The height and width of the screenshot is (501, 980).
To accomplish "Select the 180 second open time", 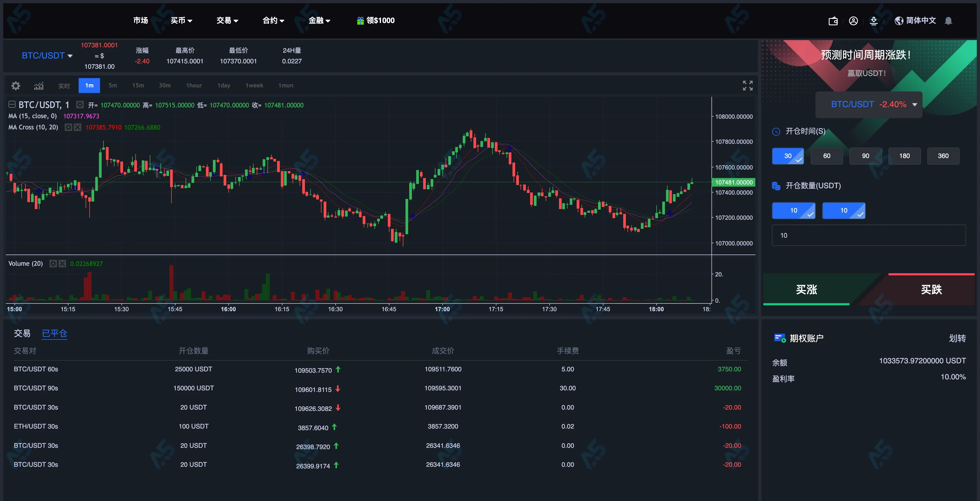I will coord(904,156).
